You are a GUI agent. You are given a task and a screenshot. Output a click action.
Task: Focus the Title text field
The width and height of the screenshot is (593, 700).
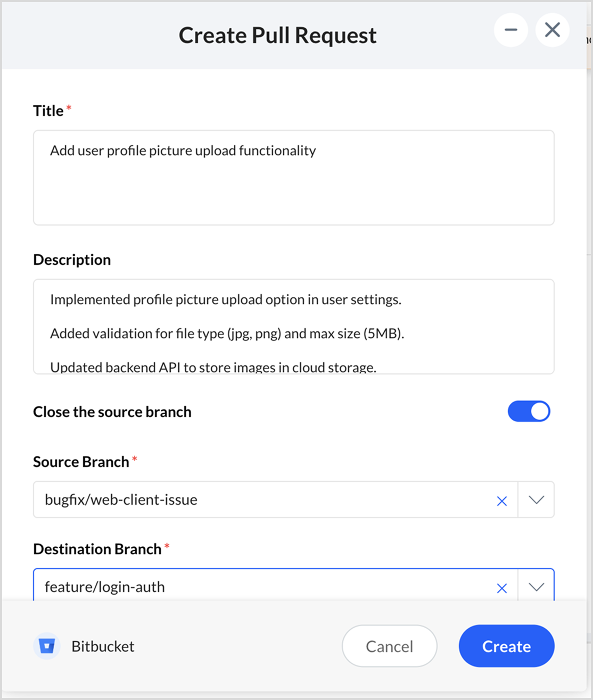[293, 178]
